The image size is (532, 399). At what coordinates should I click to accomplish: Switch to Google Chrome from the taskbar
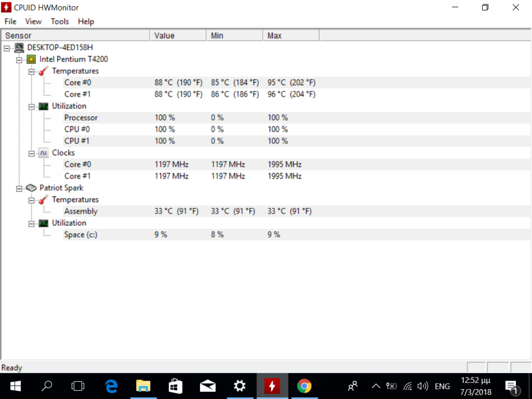point(304,386)
